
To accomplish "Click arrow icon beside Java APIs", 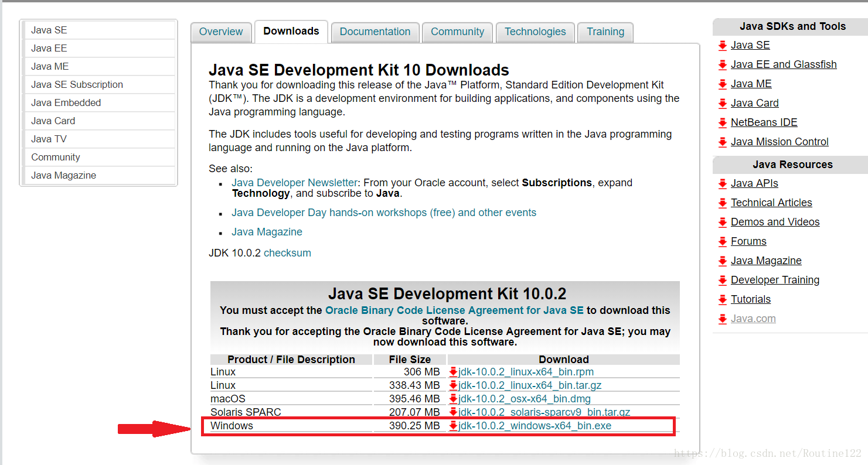I will (x=723, y=184).
